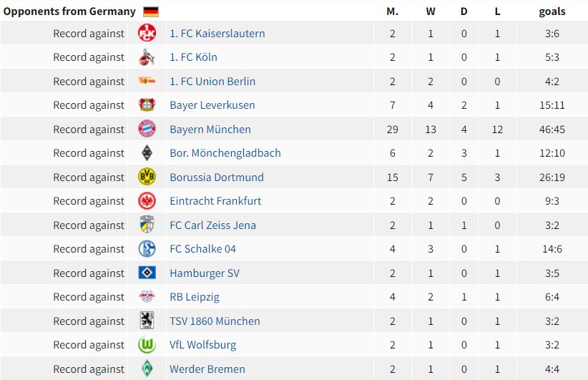
Task: Click the German flag icon in header
Action: pyautogui.click(x=151, y=11)
